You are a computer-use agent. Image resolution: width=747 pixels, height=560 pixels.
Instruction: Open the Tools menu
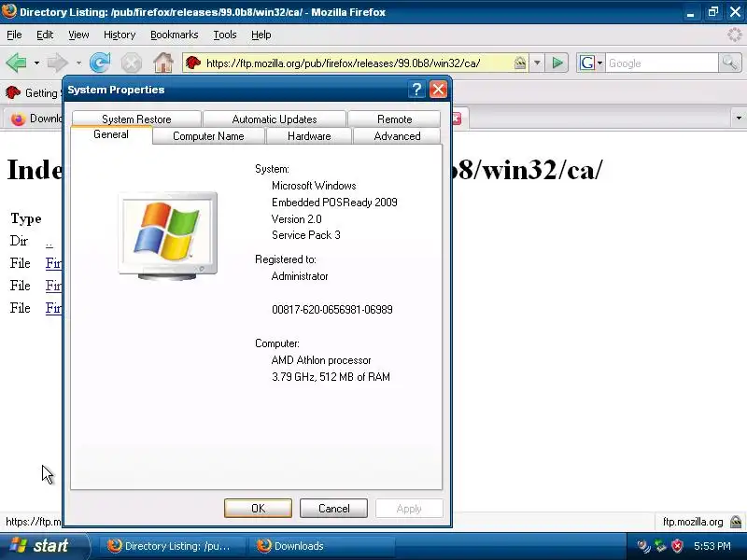click(x=225, y=35)
